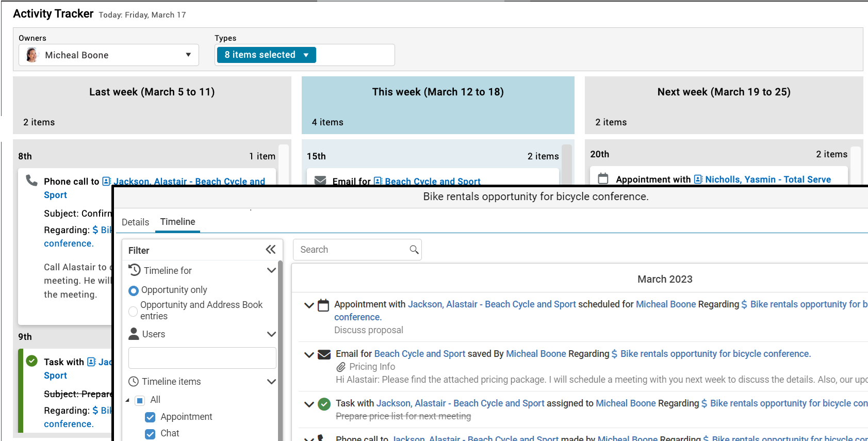Click the Users person icon

(x=134, y=334)
